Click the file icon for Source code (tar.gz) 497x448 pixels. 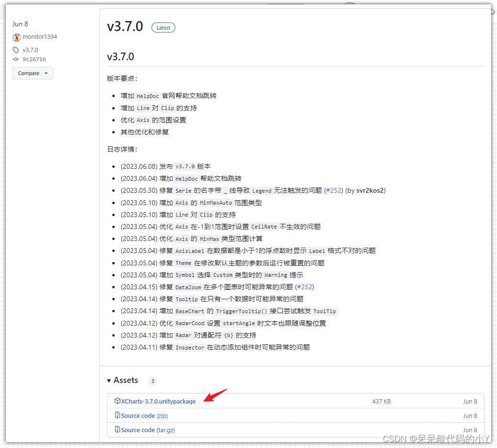click(117, 430)
